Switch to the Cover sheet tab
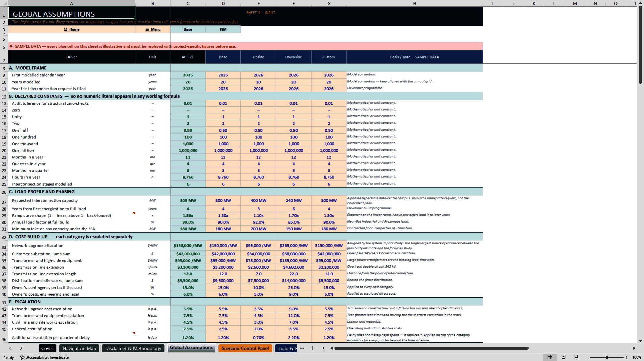Viewport: 644px width, 361px height. point(47,348)
